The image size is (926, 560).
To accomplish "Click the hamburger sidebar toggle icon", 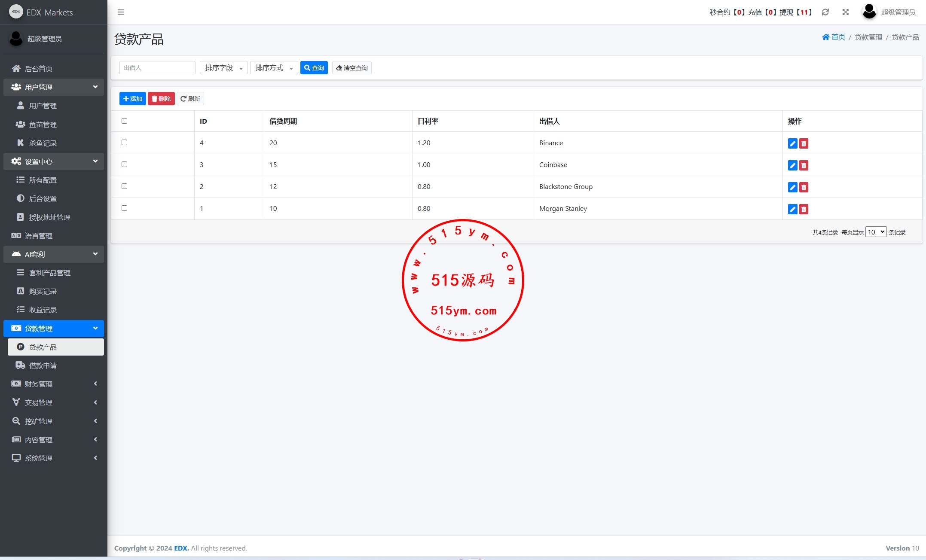I will (x=121, y=12).
